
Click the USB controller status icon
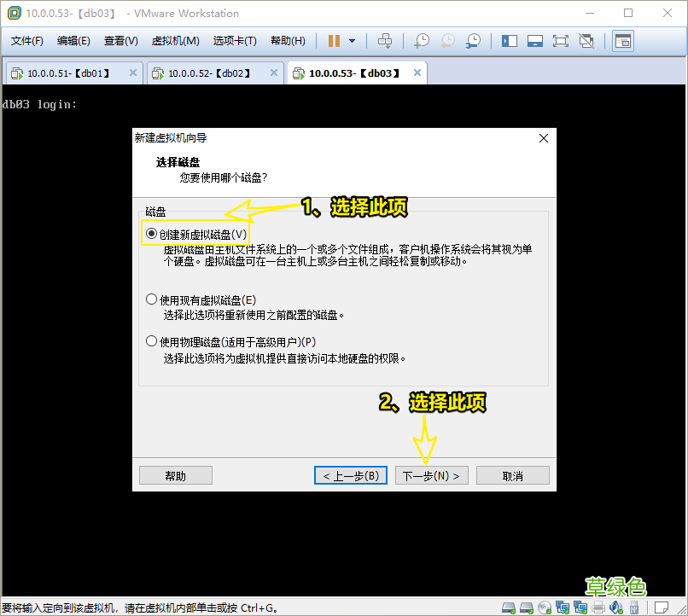click(x=634, y=607)
